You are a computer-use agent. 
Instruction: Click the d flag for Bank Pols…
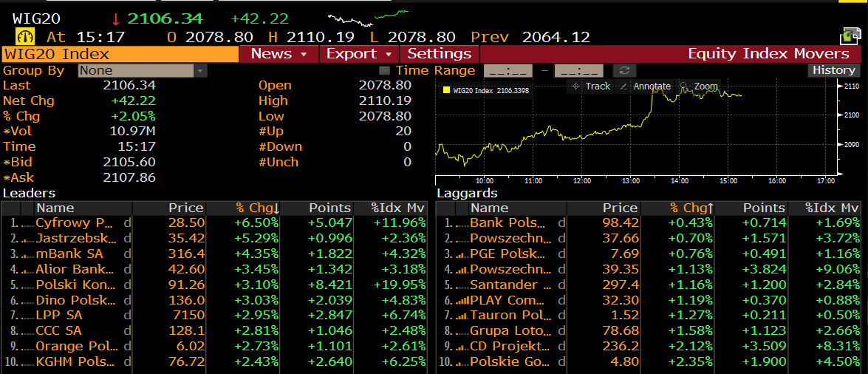[561, 222]
